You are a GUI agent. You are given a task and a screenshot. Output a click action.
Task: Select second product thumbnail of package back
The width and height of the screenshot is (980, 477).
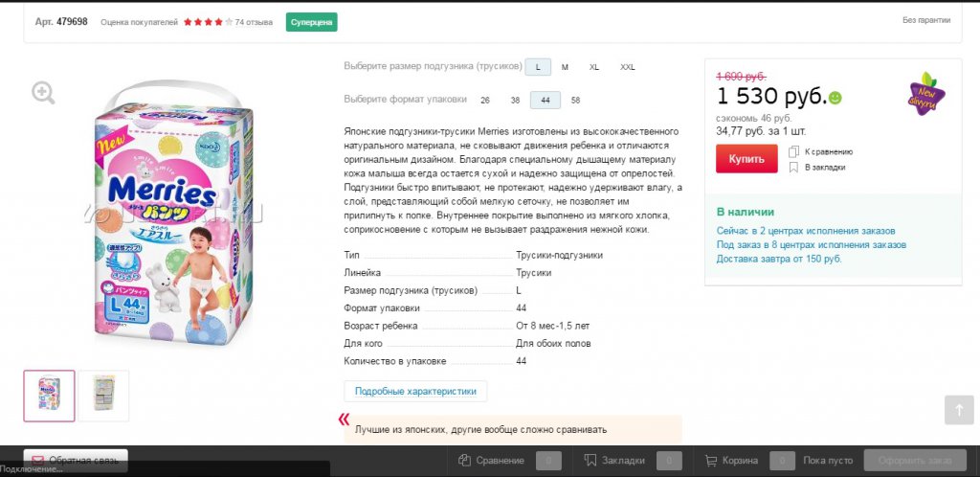(103, 396)
